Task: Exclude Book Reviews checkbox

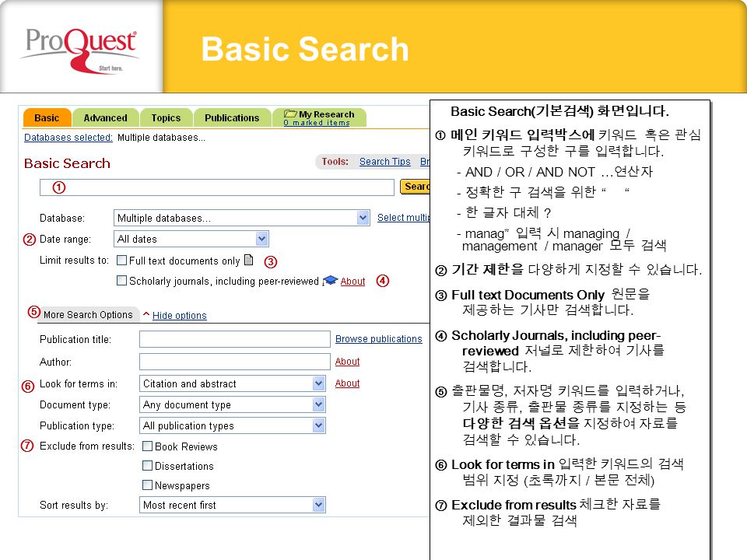Action: tap(148, 446)
